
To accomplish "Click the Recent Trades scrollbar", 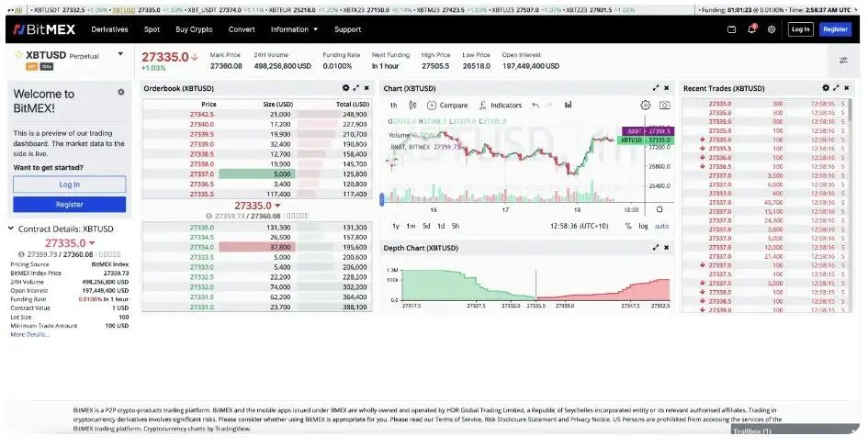I will point(850,111).
